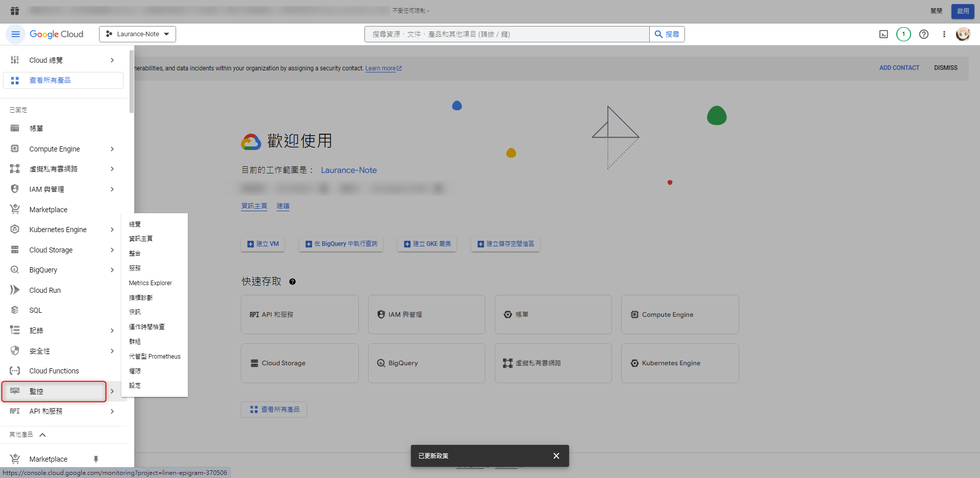
Task: Open the Kubernetes Engine quick access card
Action: pyautogui.click(x=680, y=363)
